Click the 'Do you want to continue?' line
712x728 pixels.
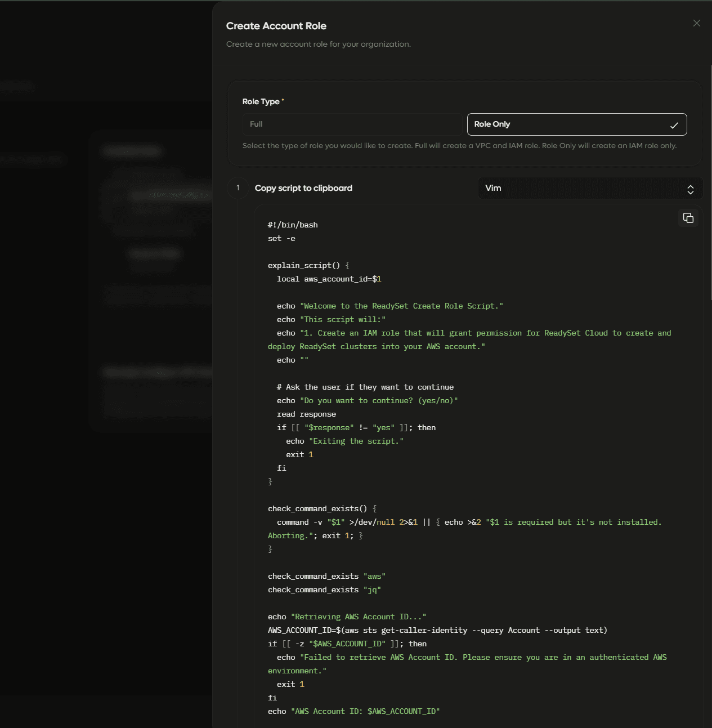pyautogui.click(x=367, y=400)
